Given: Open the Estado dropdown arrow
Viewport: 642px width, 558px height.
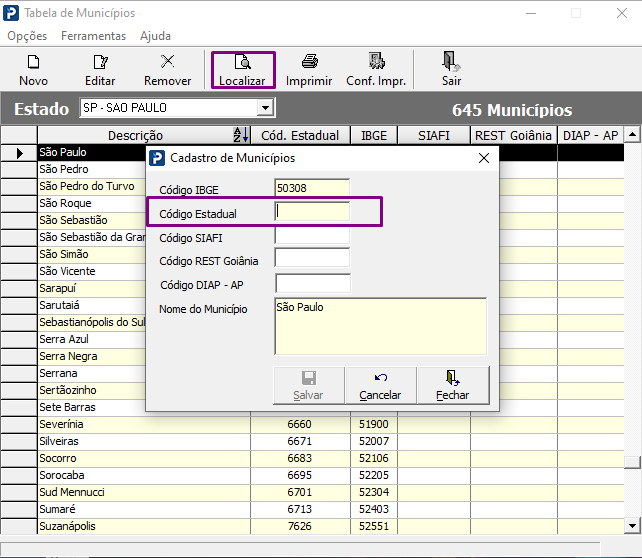Looking at the screenshot, I should pyautogui.click(x=265, y=108).
